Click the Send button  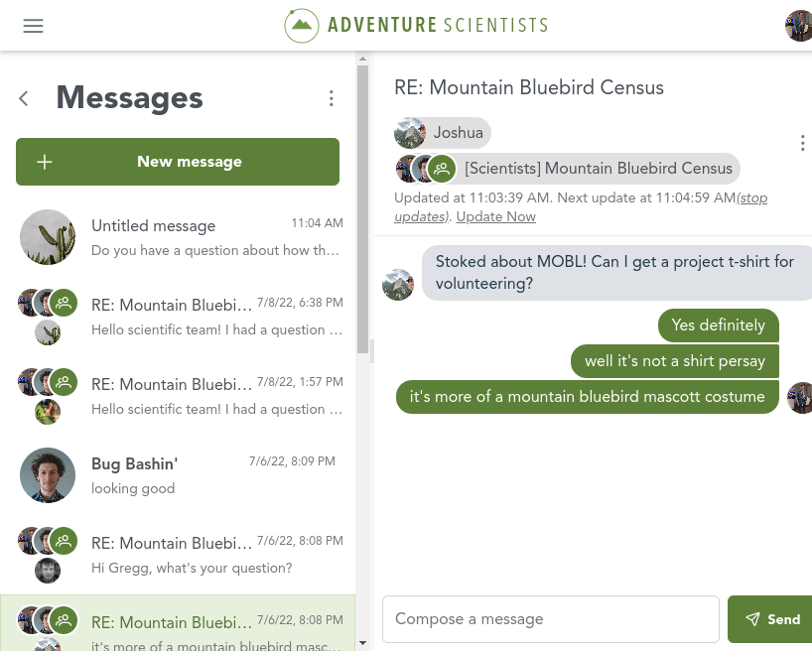[770, 619]
